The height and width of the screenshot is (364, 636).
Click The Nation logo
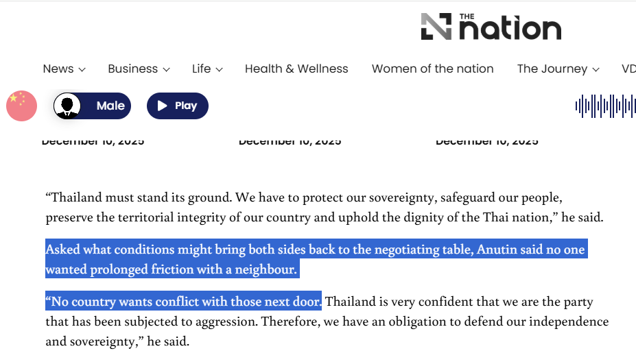tap(491, 27)
